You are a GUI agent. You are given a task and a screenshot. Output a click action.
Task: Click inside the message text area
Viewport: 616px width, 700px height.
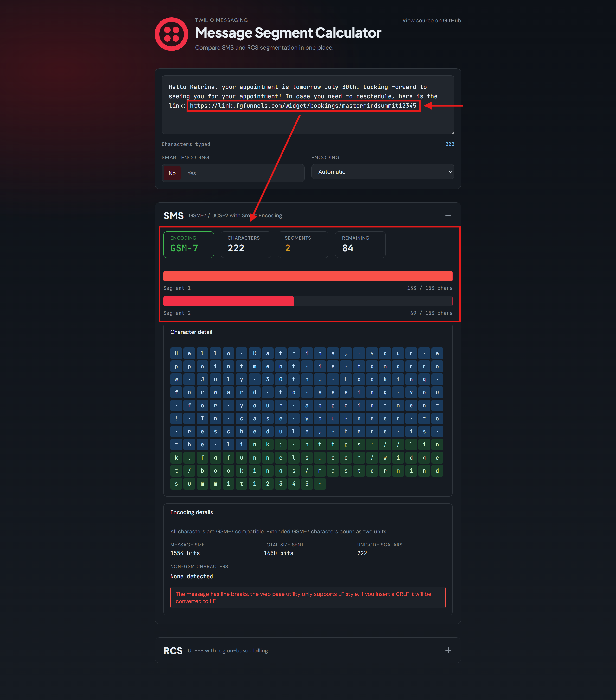(x=308, y=104)
